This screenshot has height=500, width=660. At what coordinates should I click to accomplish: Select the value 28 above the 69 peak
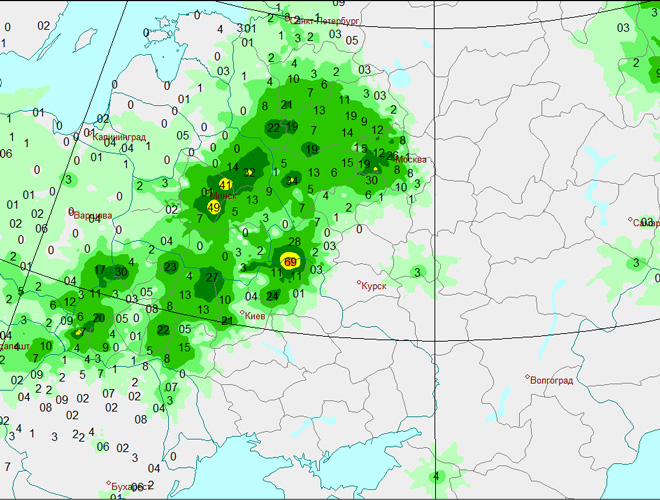coord(295,242)
